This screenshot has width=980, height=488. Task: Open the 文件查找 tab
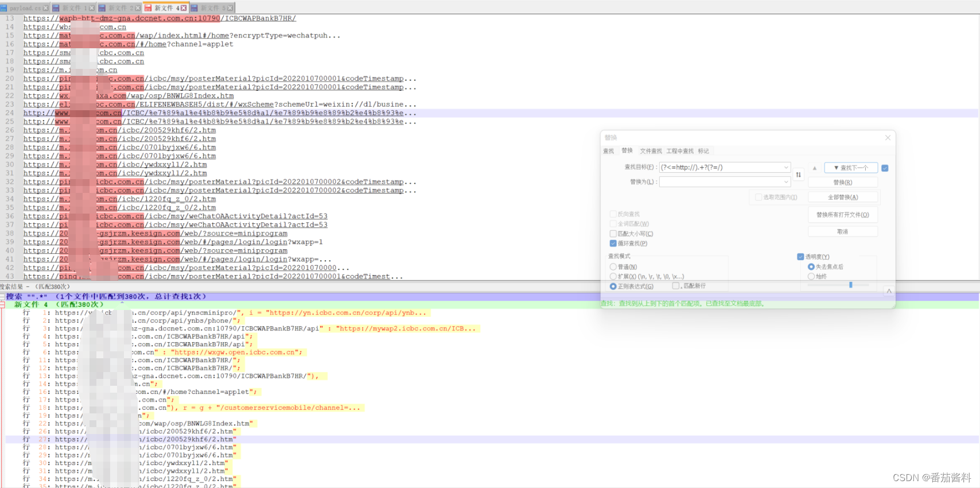(651, 151)
